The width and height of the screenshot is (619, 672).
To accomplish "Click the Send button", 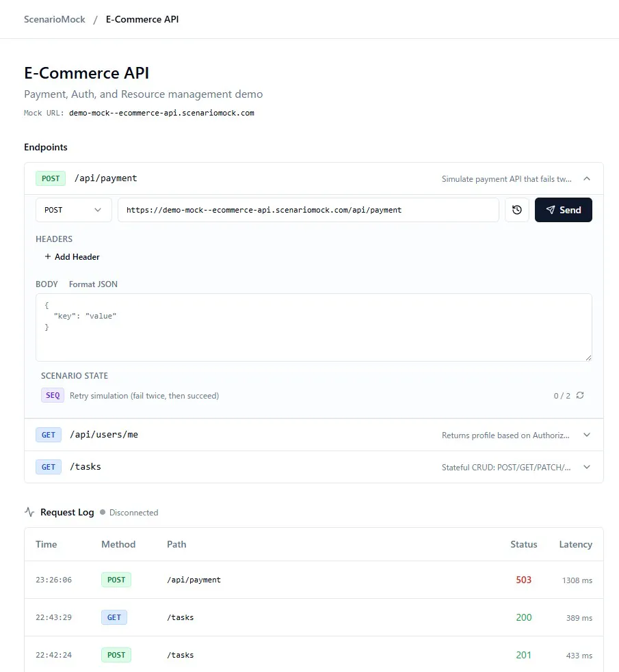I will [564, 210].
